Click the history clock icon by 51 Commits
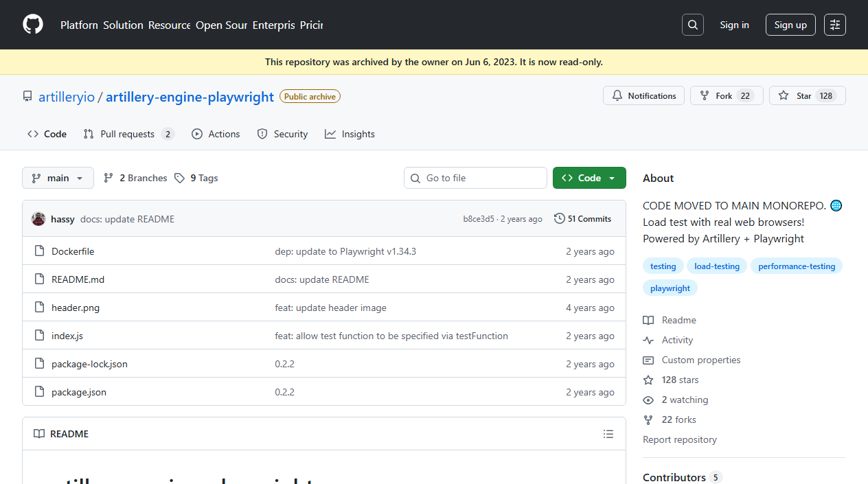Screen dimensions: 868x484 tap(560, 219)
